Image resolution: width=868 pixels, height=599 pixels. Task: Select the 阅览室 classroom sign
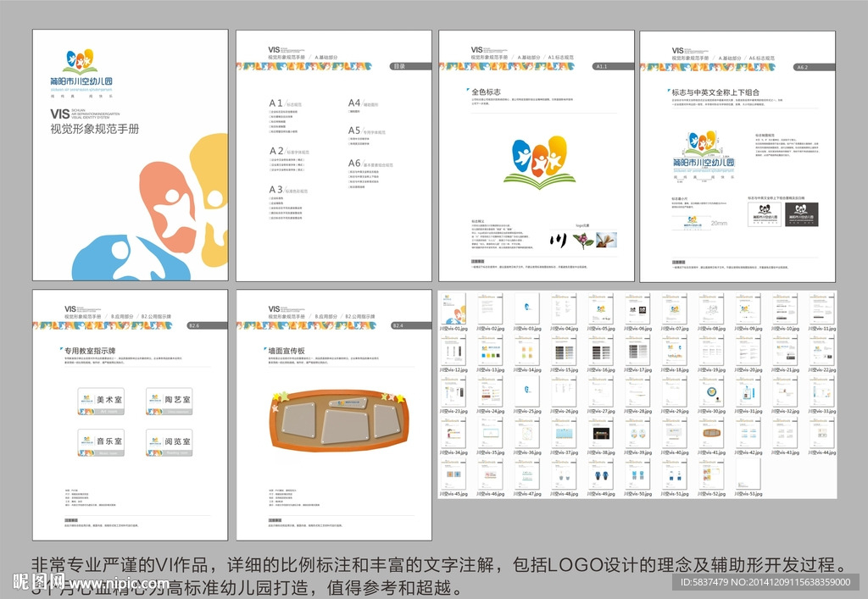pyautogui.click(x=170, y=442)
